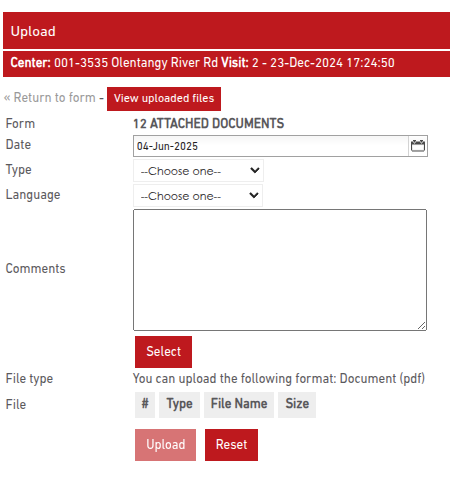Click the Center and Visit info bar
450x490 pixels.
227,64
